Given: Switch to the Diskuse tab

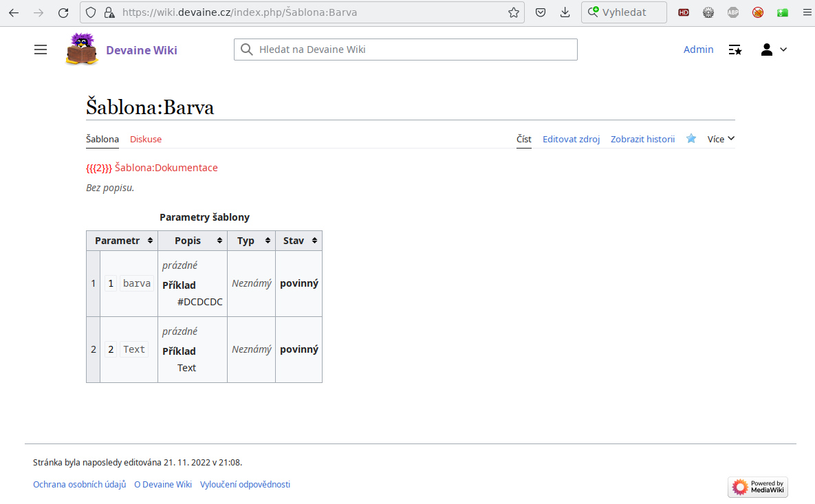Looking at the screenshot, I should coord(146,139).
